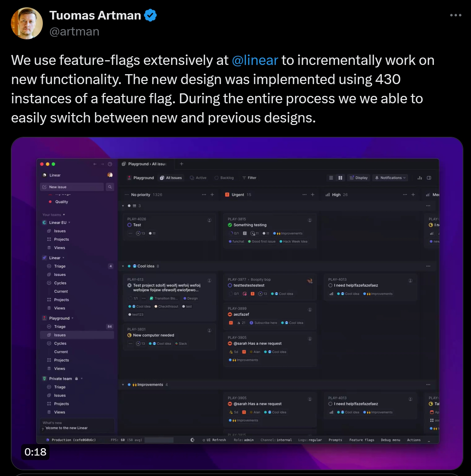Click the New issue button
This screenshot has width=471, height=476.
72,187
